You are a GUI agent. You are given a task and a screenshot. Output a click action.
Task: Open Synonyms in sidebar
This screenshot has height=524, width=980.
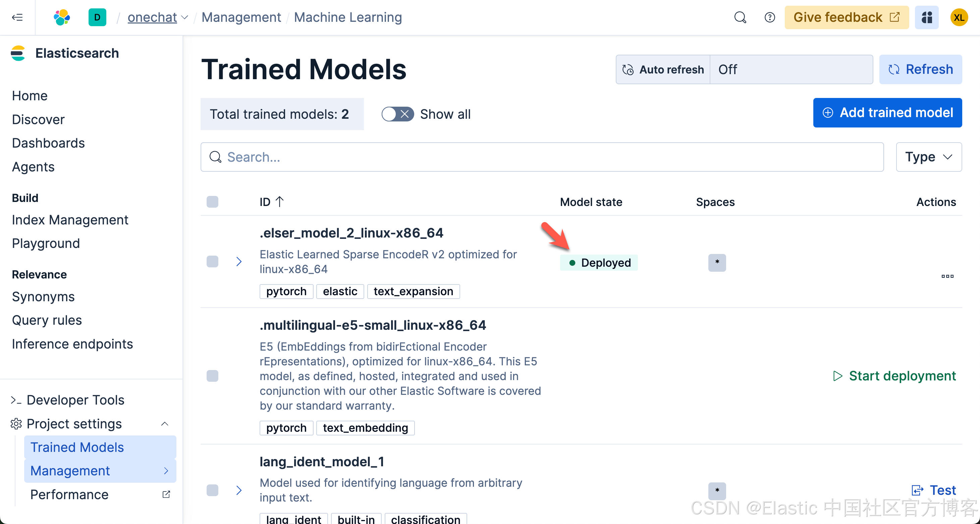point(43,297)
